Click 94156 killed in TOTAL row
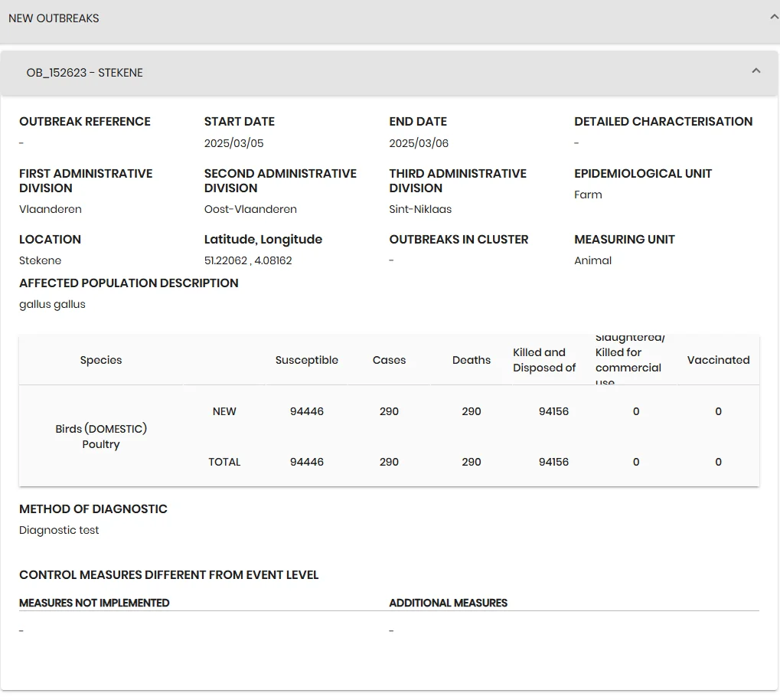This screenshot has width=780, height=700. (553, 462)
